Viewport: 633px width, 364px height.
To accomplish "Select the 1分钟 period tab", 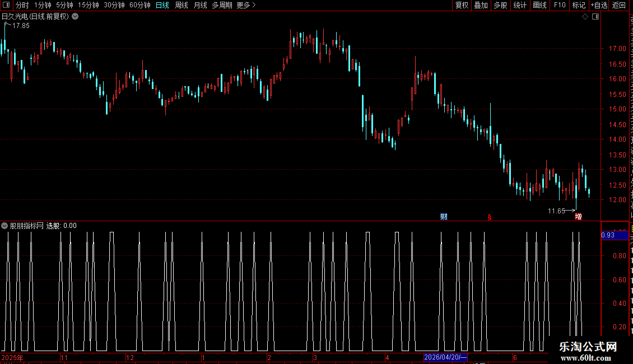I will pos(43,5).
